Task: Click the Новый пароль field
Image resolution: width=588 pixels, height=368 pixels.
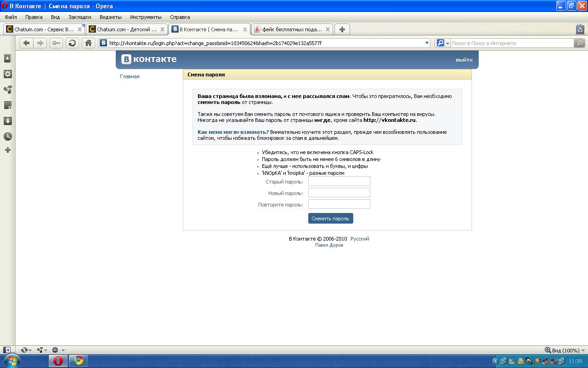Action: (x=339, y=193)
